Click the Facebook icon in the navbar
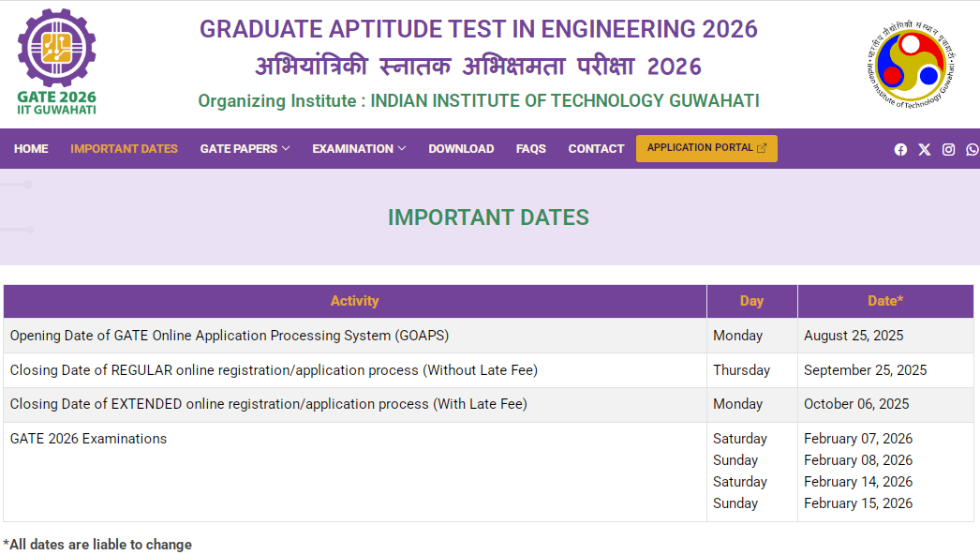The height and width of the screenshot is (555, 980). (x=900, y=149)
